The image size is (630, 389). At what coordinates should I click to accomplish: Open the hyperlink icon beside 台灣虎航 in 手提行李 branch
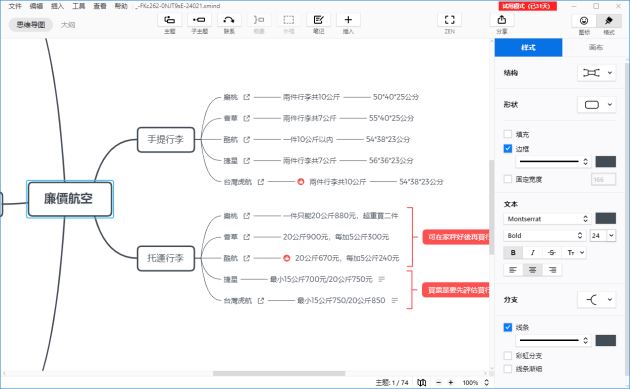click(x=261, y=182)
